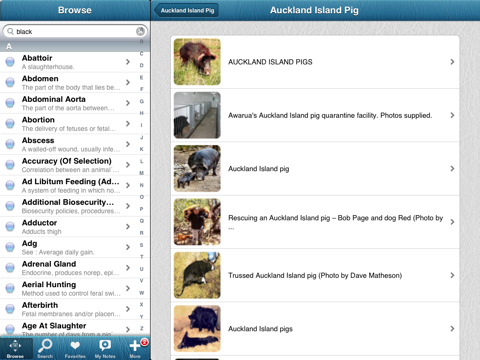Select the blue bullet beside Abattoir
Screen dimensions: 480x360
click(10, 62)
